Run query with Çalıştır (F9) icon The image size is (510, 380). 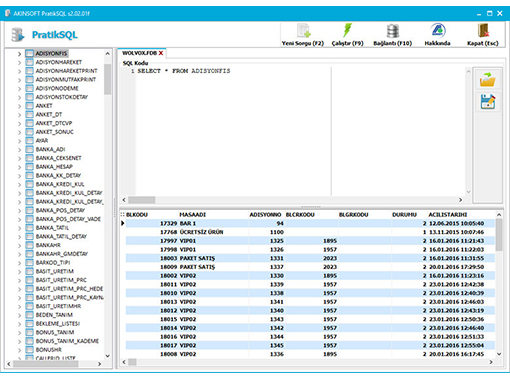point(347,30)
